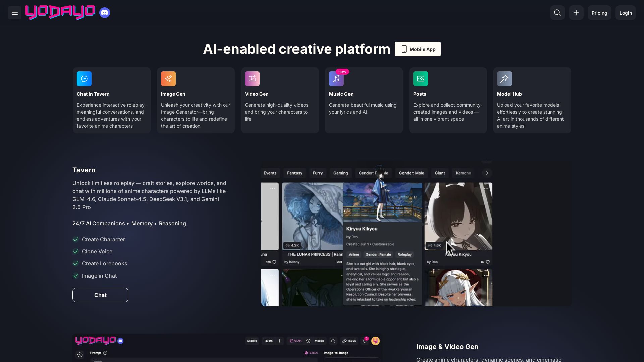Click the Create Character checkmark item
The width and height of the screenshot is (644, 362).
pos(99,239)
